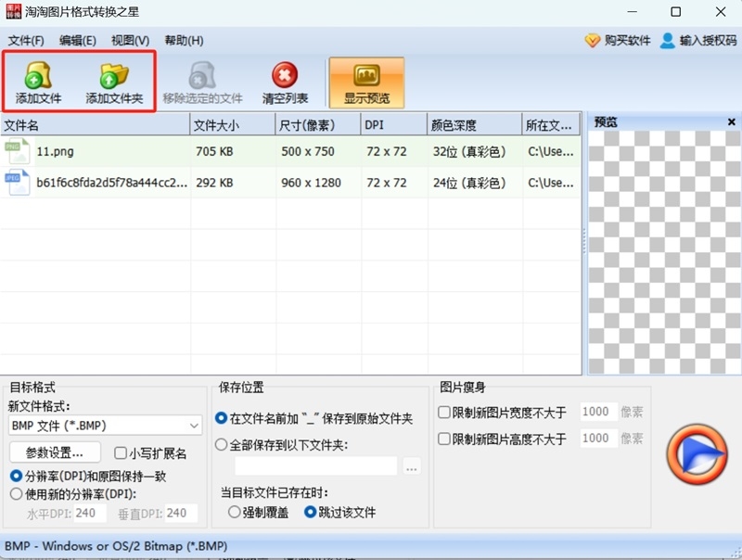Sort by the 所在文... column header
742x560 pixels.
(551, 125)
